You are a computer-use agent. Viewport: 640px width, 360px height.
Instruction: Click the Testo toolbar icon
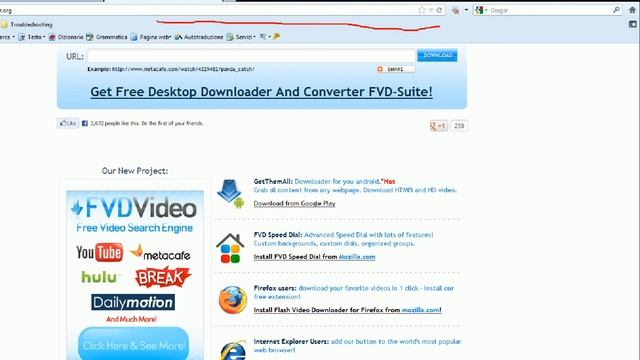(22, 37)
